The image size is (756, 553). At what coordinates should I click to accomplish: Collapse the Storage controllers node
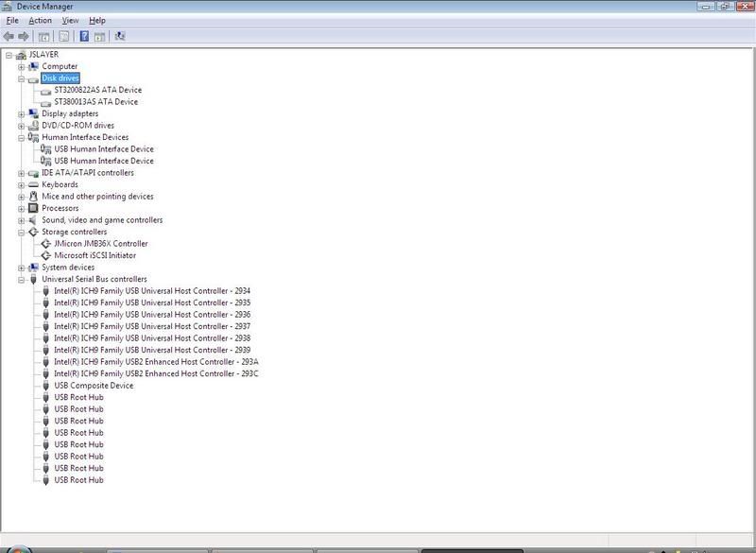pyautogui.click(x=21, y=233)
